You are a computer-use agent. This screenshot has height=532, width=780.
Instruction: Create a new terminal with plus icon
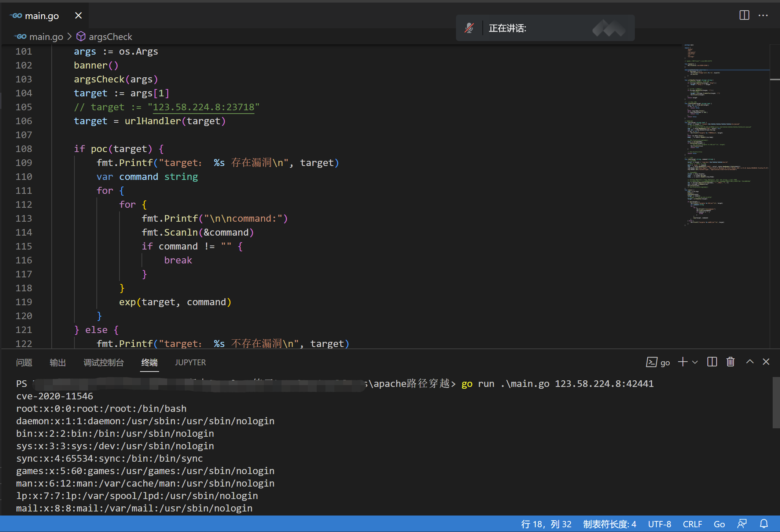(682, 362)
